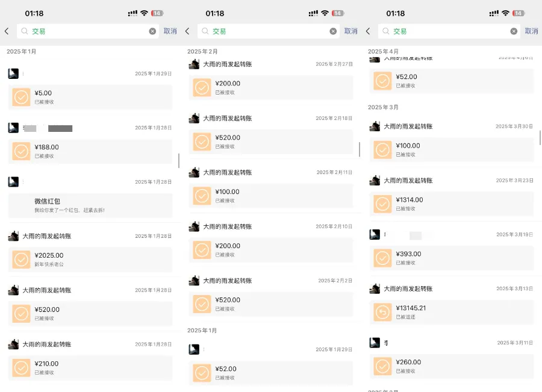
Task: Tap 取消 in the left screenshot
Action: pyautogui.click(x=170, y=31)
